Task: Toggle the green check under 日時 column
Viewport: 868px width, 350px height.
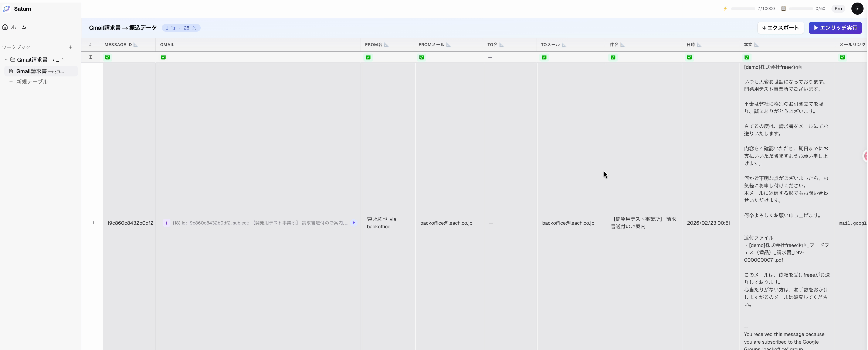Action: pyautogui.click(x=689, y=57)
